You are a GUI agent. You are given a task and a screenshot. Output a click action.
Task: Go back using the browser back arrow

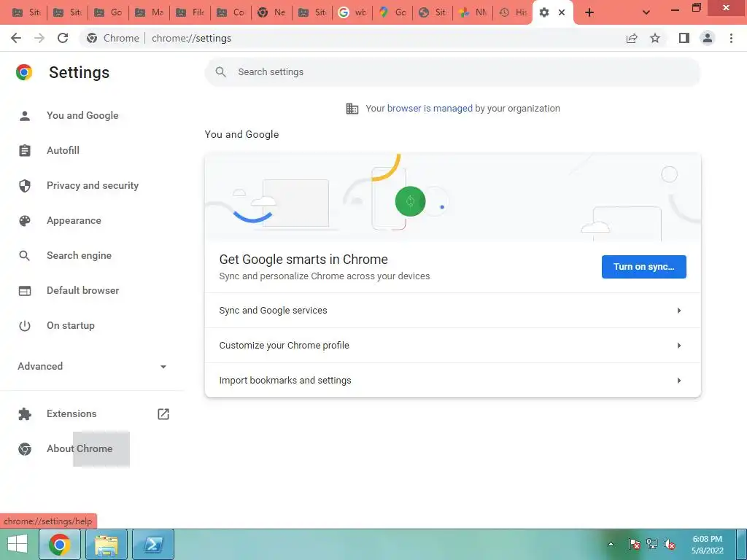pyautogui.click(x=16, y=38)
